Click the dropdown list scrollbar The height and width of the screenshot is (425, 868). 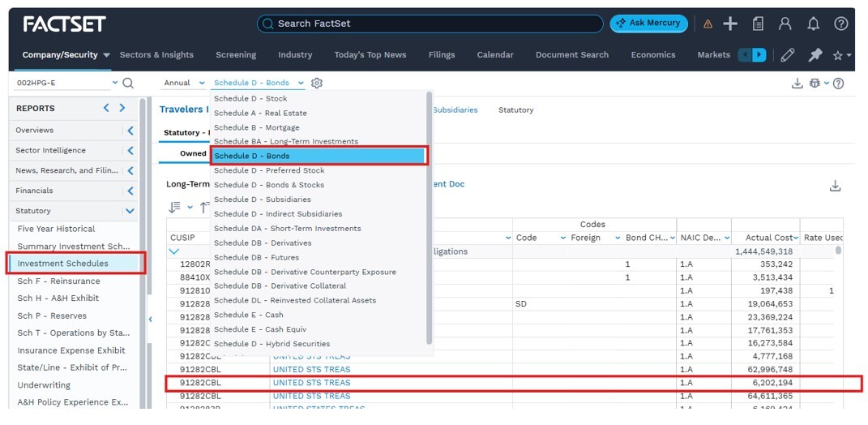pyautogui.click(x=429, y=217)
